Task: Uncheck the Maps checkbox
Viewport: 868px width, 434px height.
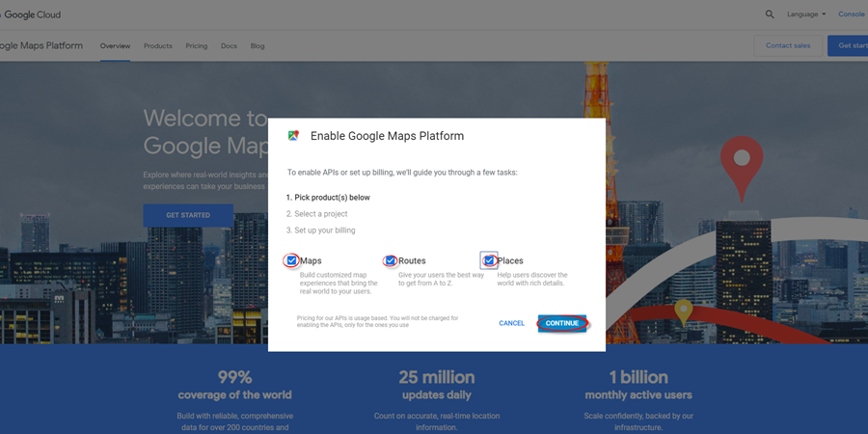Action: (291, 260)
